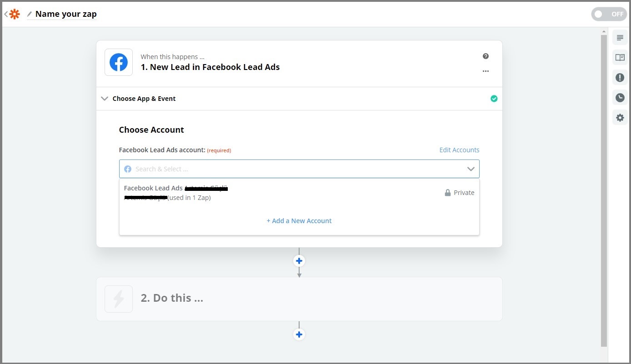Open the history clock icon in sidebar
The width and height of the screenshot is (631, 364).
(620, 98)
